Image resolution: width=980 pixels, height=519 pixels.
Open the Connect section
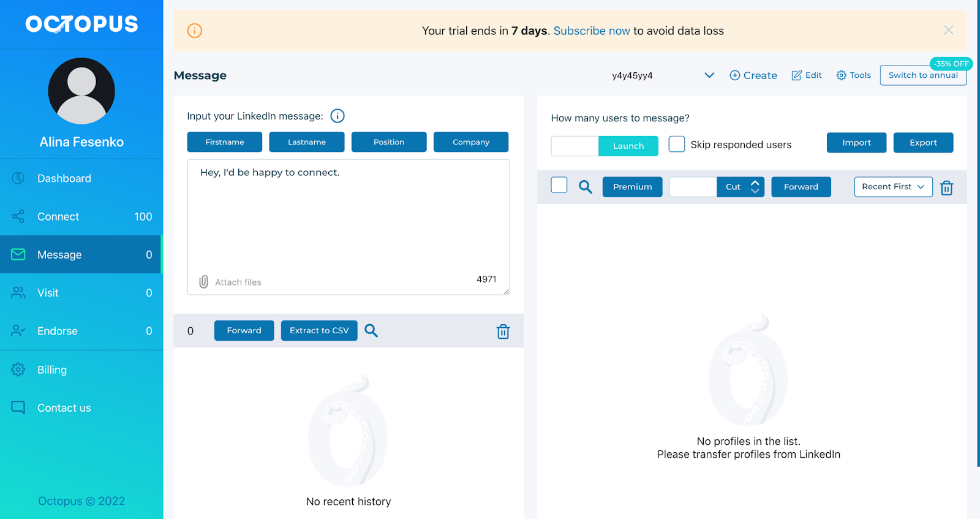[x=81, y=216]
